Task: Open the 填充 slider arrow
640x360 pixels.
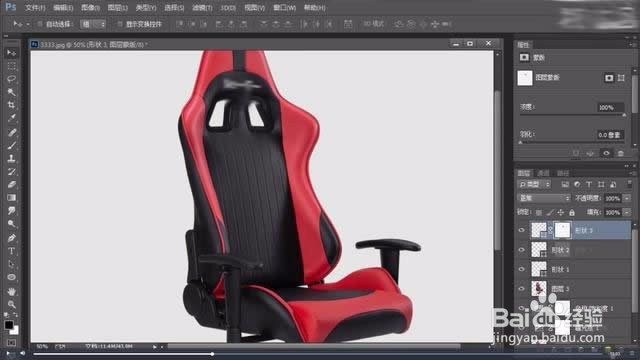Action: [627, 212]
